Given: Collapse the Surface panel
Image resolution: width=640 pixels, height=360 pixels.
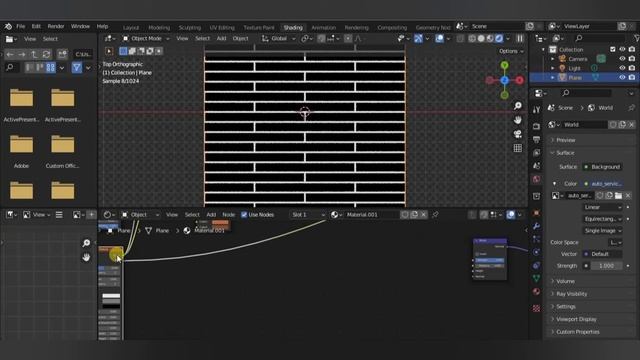Looking at the screenshot, I should pos(565,153).
